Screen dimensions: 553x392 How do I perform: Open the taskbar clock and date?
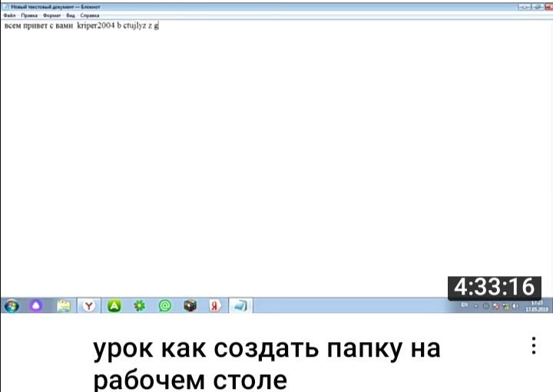[x=537, y=306]
